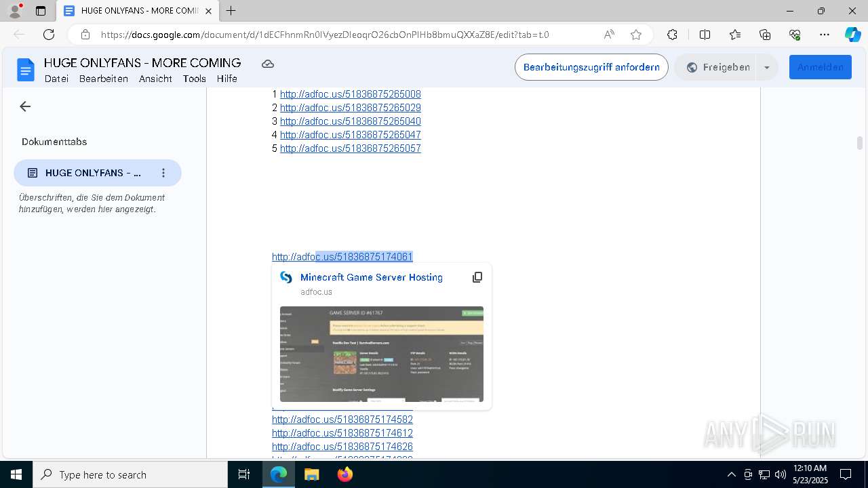Add page to favorites with star icon

(636, 35)
